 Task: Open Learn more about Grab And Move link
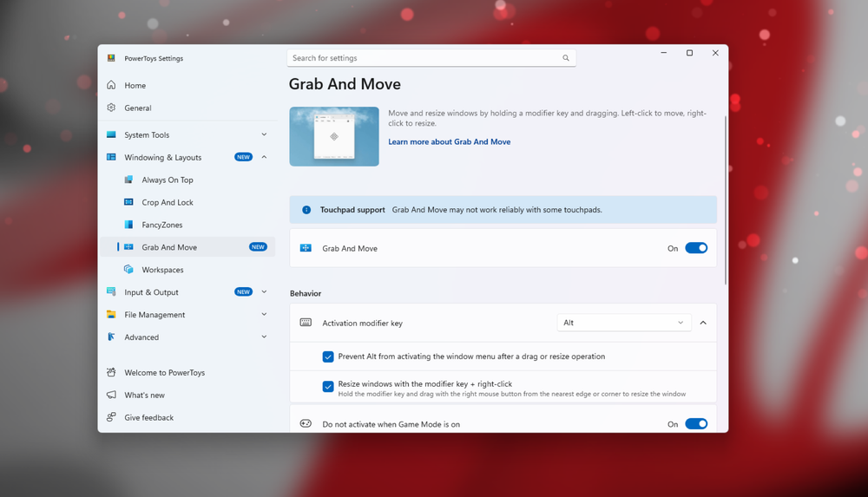449,141
